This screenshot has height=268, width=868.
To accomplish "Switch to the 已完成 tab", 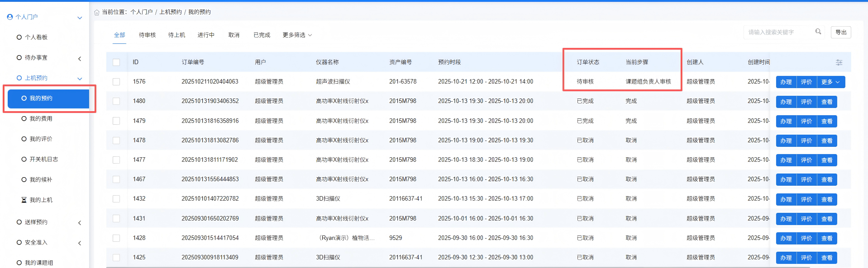I will [x=262, y=35].
